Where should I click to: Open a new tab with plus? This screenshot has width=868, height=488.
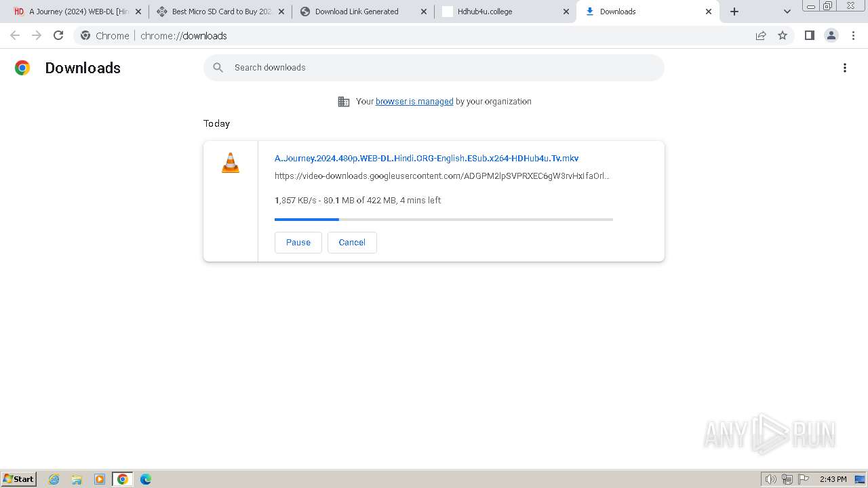[734, 12]
